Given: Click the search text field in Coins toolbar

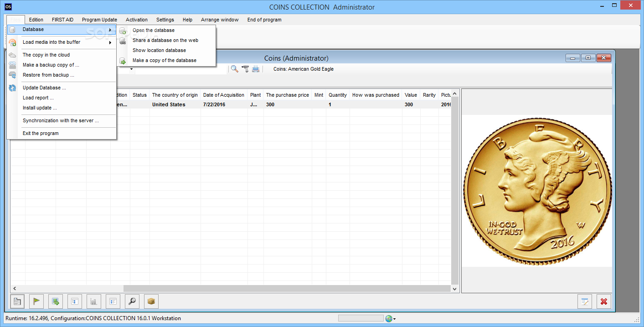Looking at the screenshot, I should point(181,69).
